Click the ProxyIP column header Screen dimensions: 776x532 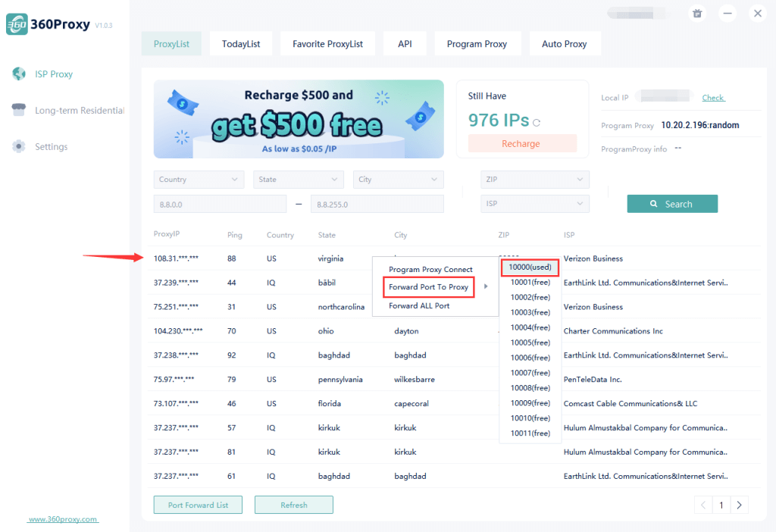167,233
